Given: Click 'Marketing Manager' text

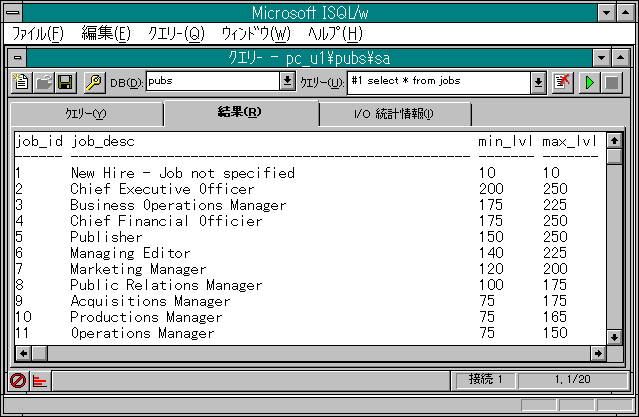Looking at the screenshot, I should [x=138, y=269].
